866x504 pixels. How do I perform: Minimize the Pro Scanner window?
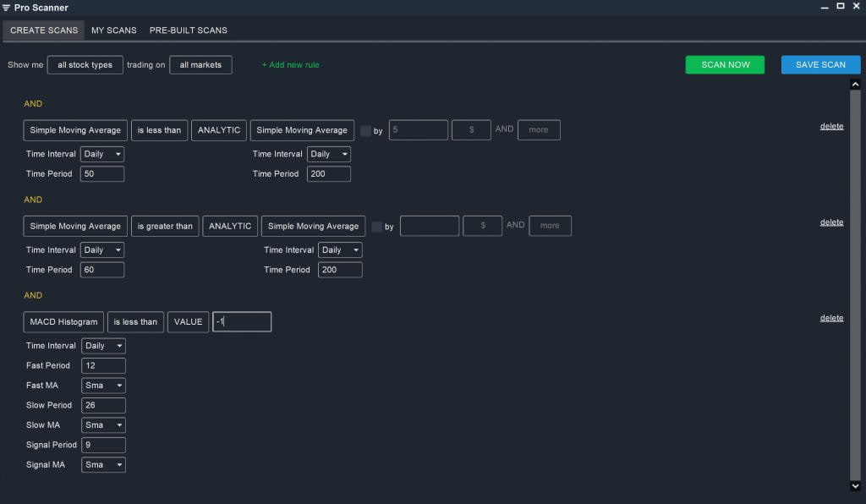click(824, 7)
